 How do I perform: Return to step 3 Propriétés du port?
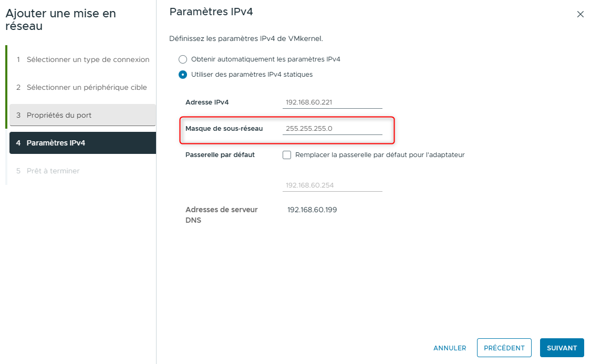pyautogui.click(x=82, y=115)
